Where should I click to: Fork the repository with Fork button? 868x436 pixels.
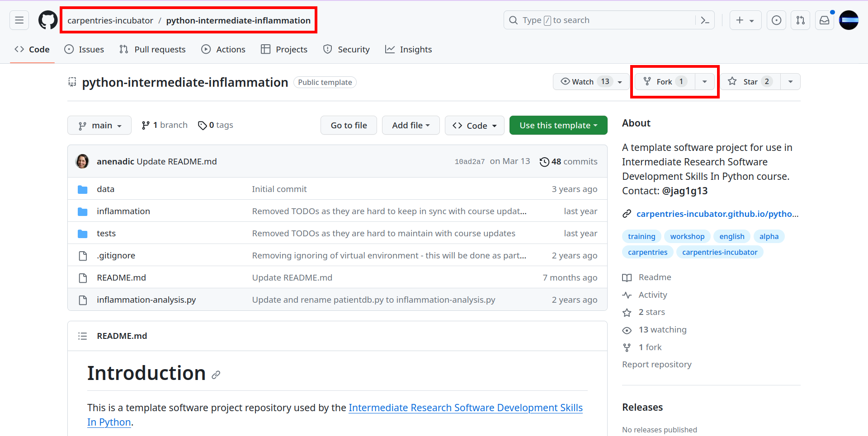(x=665, y=82)
